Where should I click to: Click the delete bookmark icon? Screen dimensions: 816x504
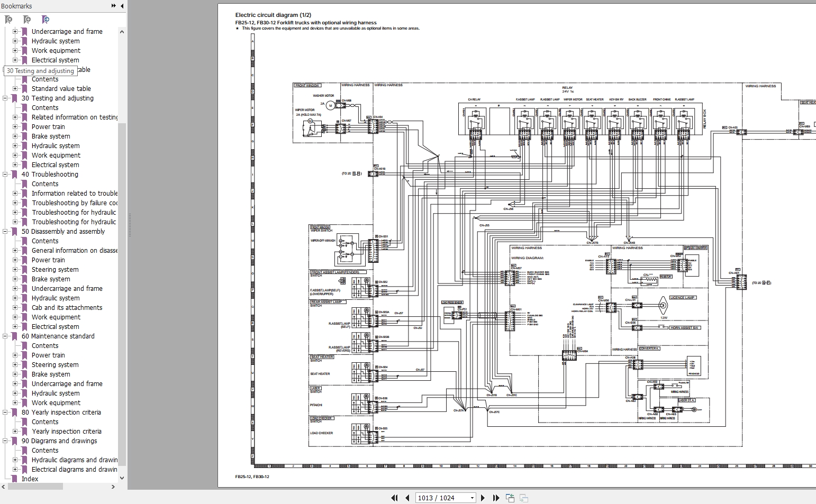(x=8, y=20)
